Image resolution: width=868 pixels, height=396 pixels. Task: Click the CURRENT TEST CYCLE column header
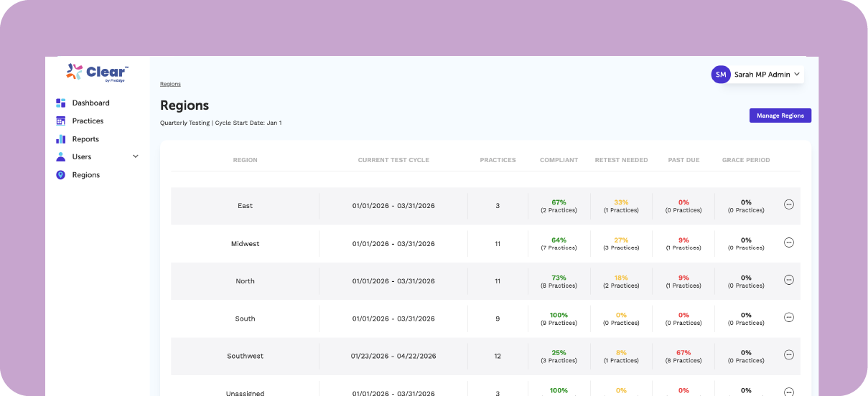[x=393, y=160]
